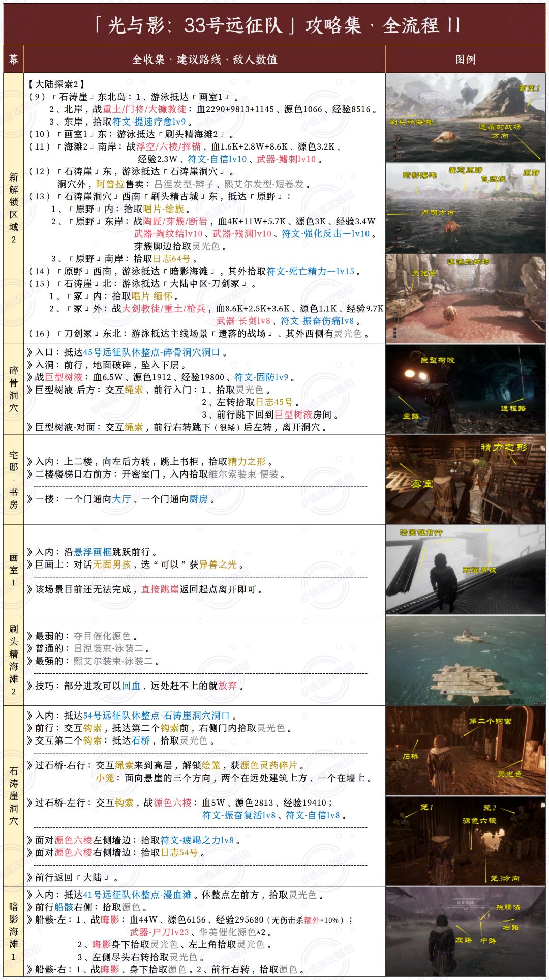The height and width of the screenshot is (980, 549).
Task: Click red text 重土/门将/大镰教徒
Action: click(x=144, y=109)
